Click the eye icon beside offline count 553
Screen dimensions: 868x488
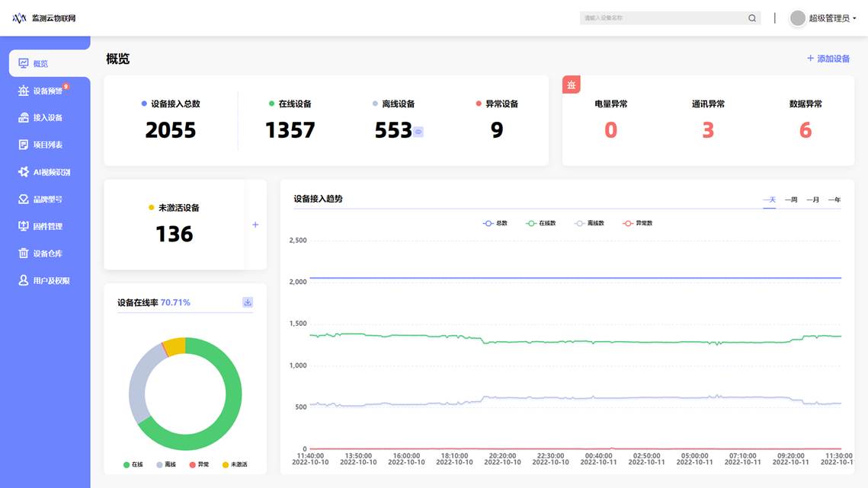418,132
